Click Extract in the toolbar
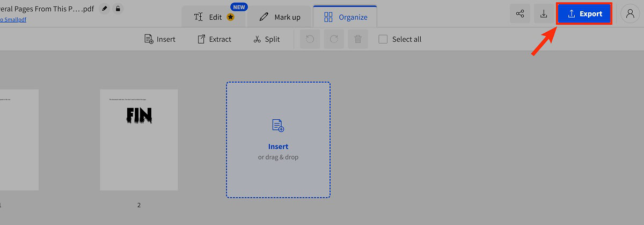644x225 pixels. pyautogui.click(x=214, y=39)
